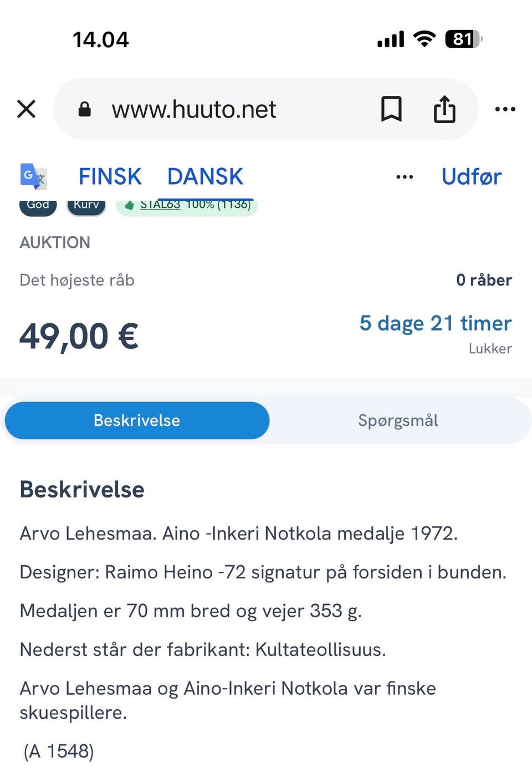The height and width of the screenshot is (783, 532).
Task: Tap the battery indicator showing 81
Action: coord(463,39)
